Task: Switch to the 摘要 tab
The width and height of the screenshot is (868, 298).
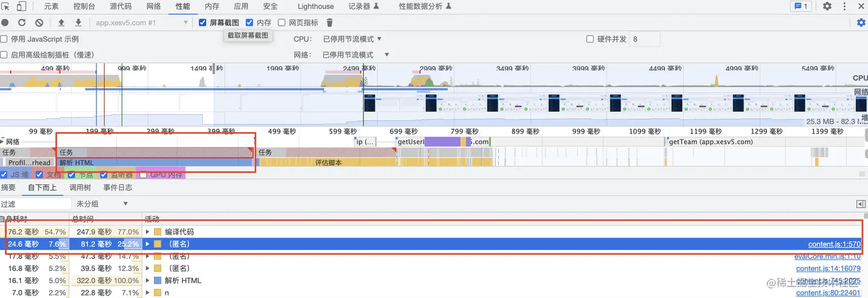Action: pos(9,188)
